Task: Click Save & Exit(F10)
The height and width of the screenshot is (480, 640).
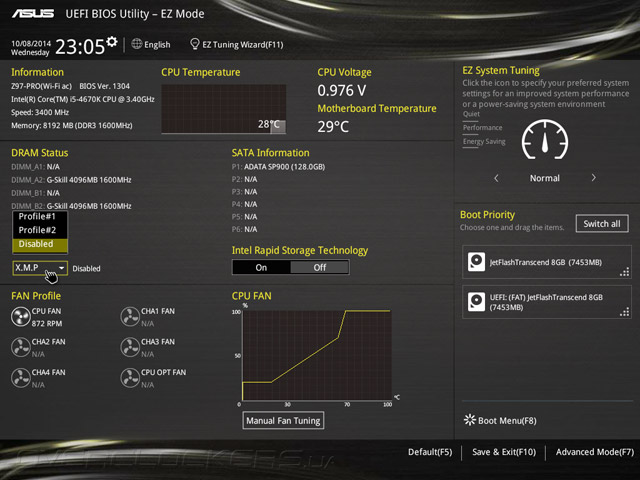Action: click(x=504, y=452)
